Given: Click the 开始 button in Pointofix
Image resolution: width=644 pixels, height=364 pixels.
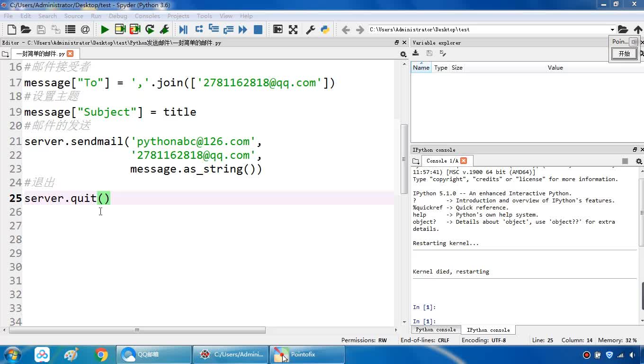Looking at the screenshot, I should pos(624,54).
